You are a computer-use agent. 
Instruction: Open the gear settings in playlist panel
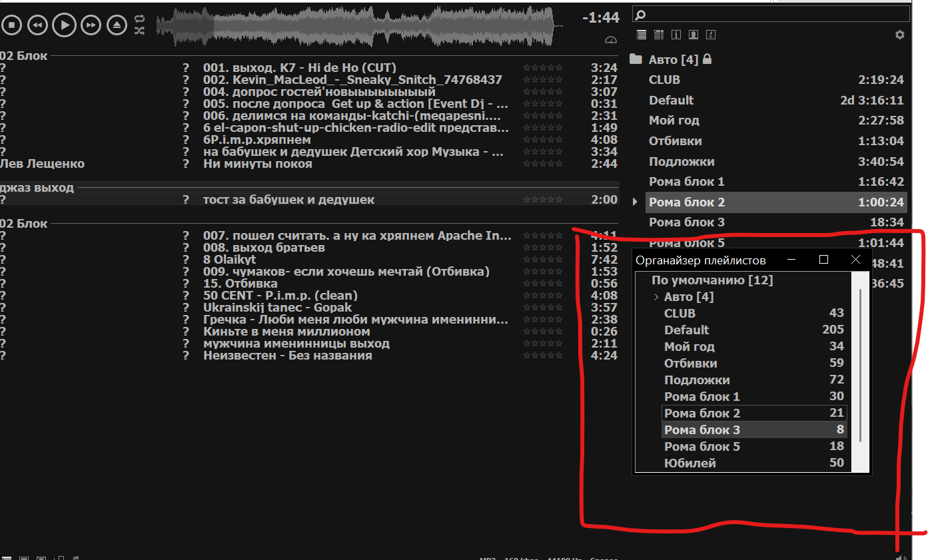click(900, 35)
